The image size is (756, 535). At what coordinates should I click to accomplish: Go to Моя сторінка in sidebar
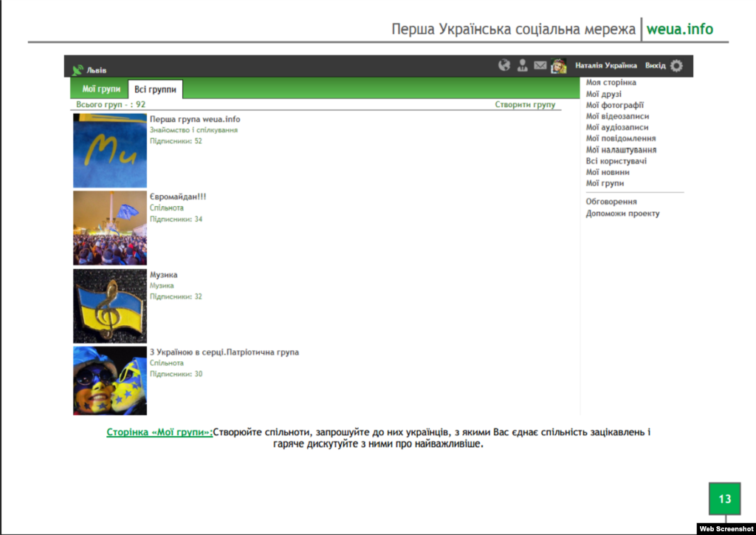(x=611, y=83)
